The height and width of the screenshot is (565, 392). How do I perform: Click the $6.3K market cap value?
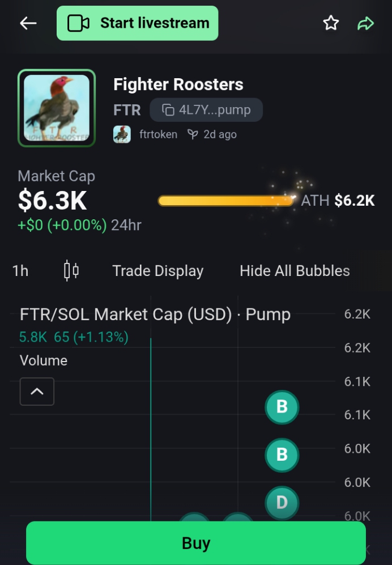tap(52, 201)
